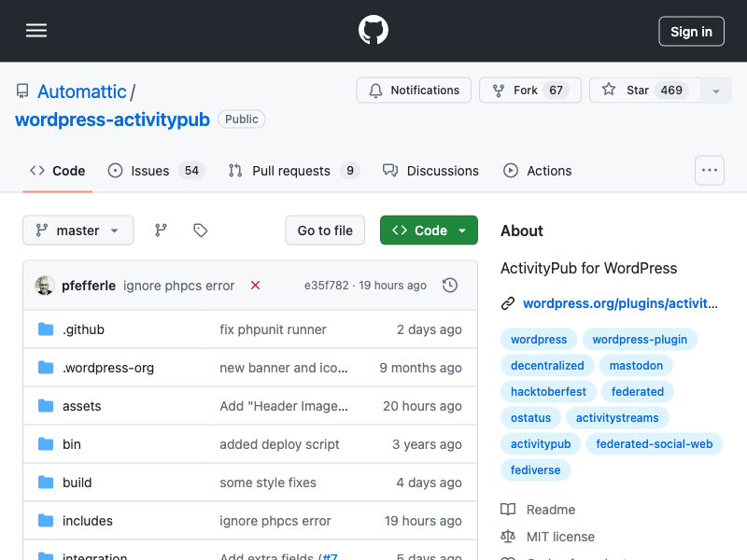Click the new banner and ico... commit message

(x=284, y=368)
